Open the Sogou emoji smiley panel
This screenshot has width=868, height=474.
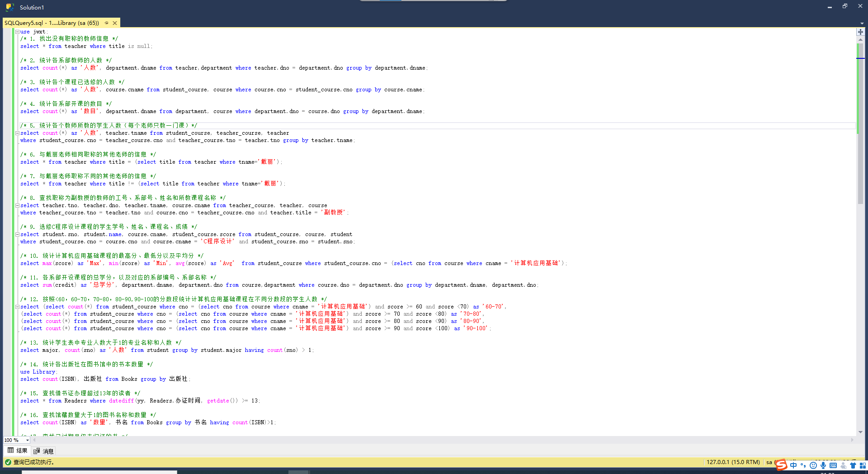[813, 465]
